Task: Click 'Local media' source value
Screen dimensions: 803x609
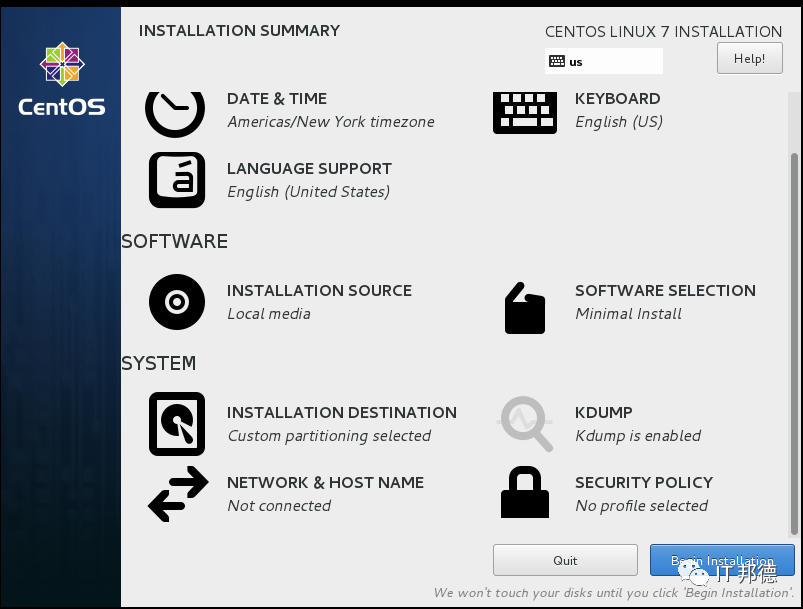Action: [269, 313]
